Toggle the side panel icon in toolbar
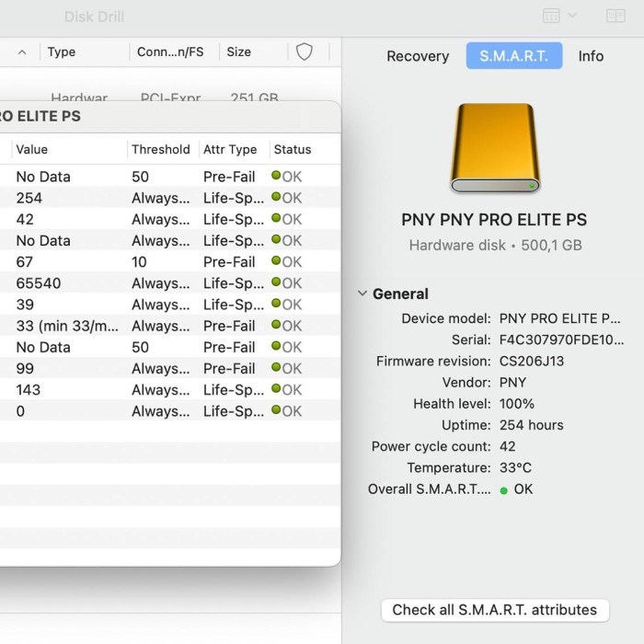 [615, 16]
